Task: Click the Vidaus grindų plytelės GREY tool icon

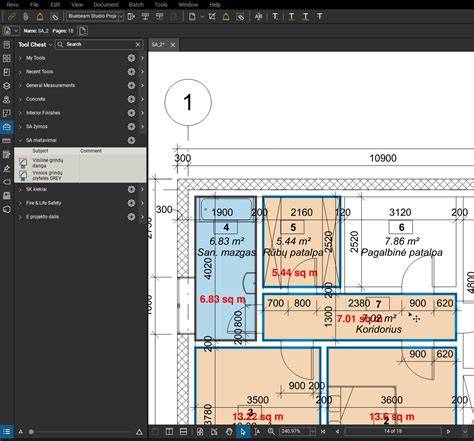Action: 23,176
